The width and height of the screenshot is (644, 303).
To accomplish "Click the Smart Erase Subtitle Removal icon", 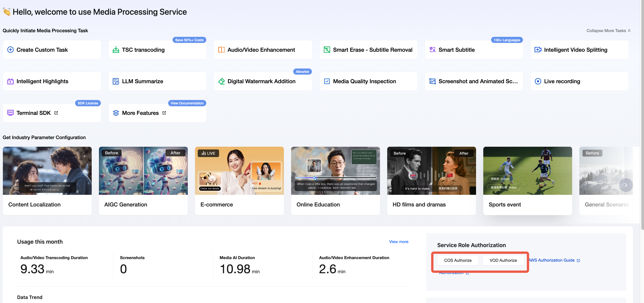I will 327,50.
